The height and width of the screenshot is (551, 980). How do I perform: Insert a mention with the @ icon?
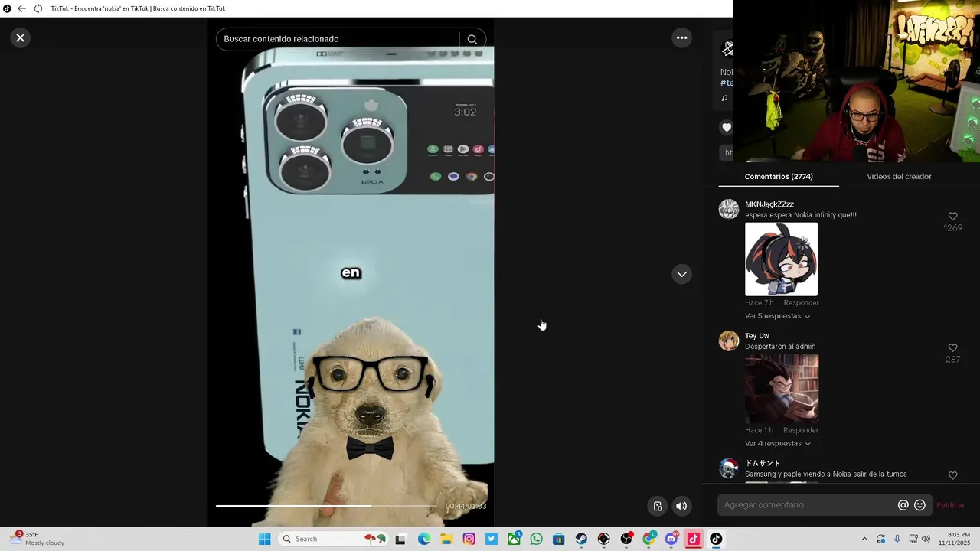click(903, 505)
